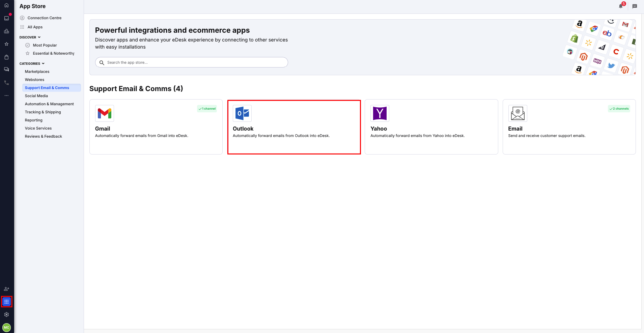
Task: Click Gmail's 1 channel badge
Action: [x=207, y=109]
